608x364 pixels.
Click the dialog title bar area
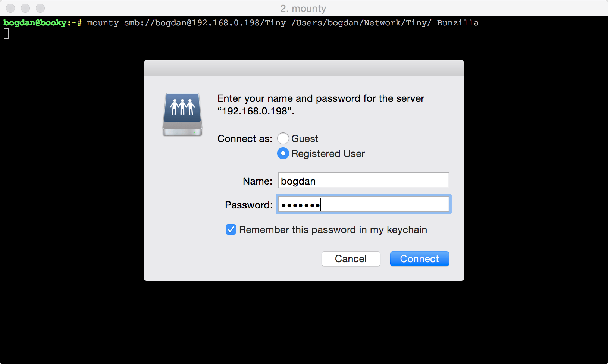(304, 68)
